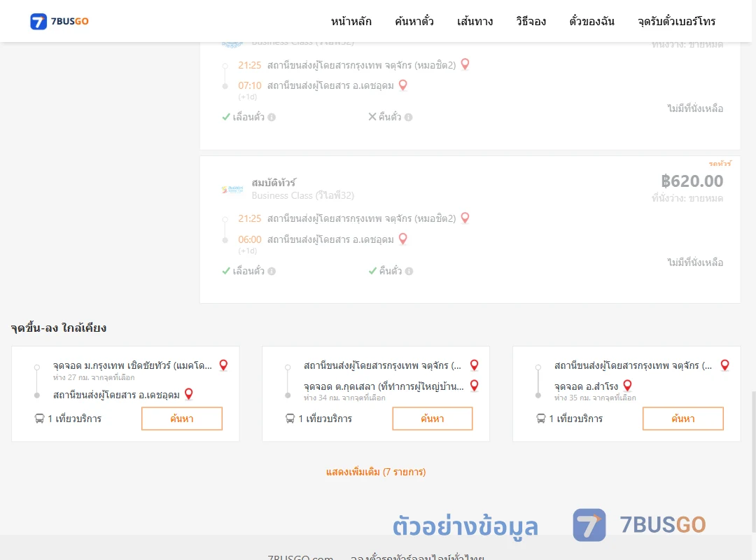Click ห่าง 35 กม. จากจุดที่เลือก text
The width and height of the screenshot is (756, 560).
595,398
